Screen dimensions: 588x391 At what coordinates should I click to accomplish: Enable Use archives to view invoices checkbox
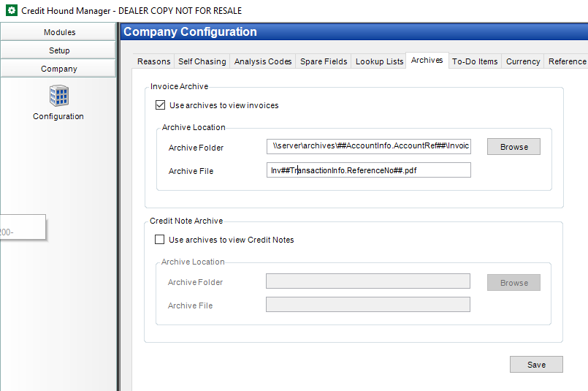160,105
